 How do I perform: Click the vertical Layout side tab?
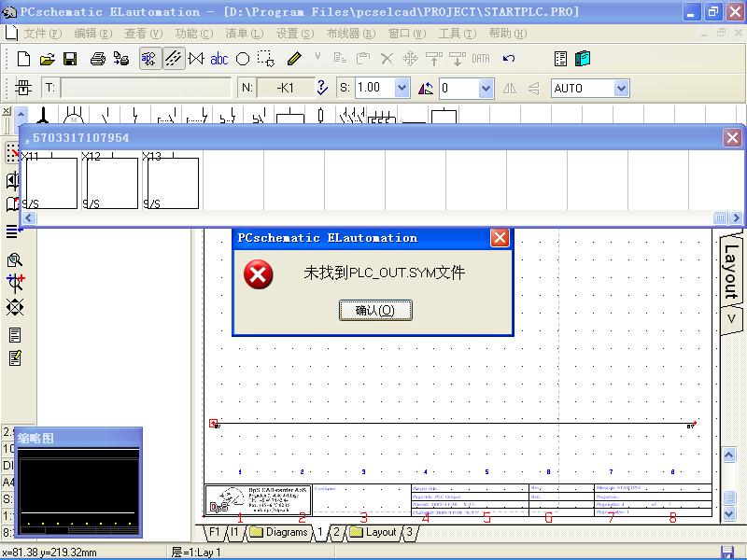tap(731, 270)
